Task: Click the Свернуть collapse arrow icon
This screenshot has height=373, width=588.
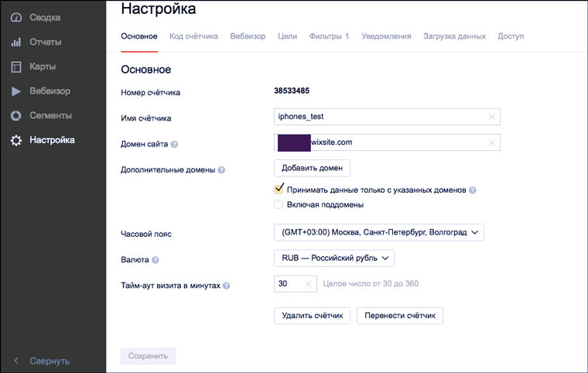Action: point(16,361)
